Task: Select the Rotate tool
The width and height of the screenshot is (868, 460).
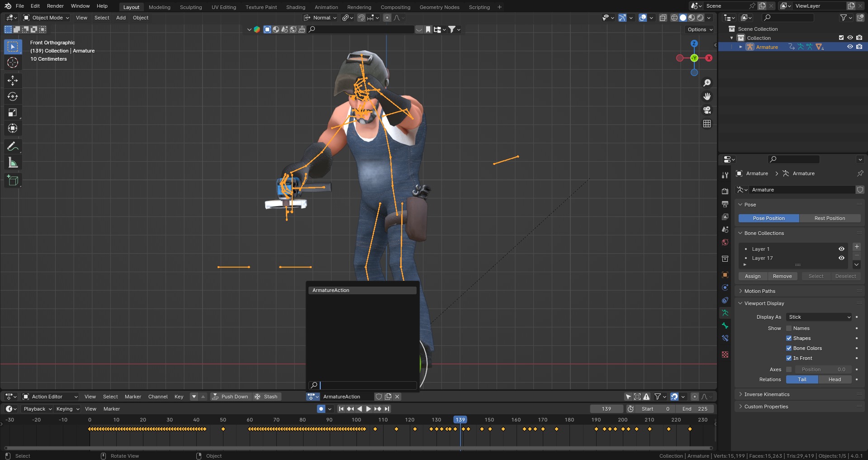Action: [13, 96]
